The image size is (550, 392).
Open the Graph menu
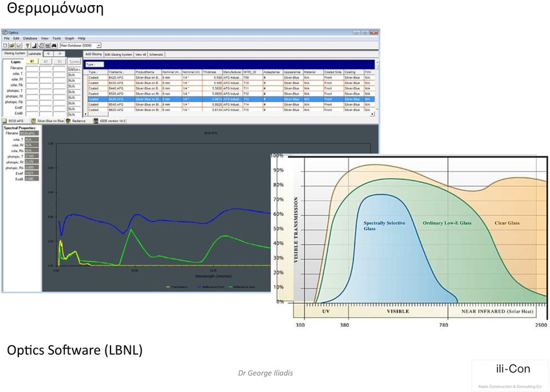tap(69, 38)
